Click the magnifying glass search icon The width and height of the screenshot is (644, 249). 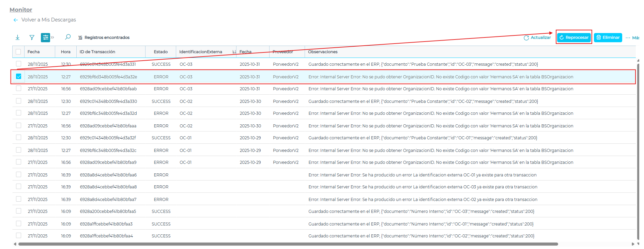pyautogui.click(x=68, y=37)
